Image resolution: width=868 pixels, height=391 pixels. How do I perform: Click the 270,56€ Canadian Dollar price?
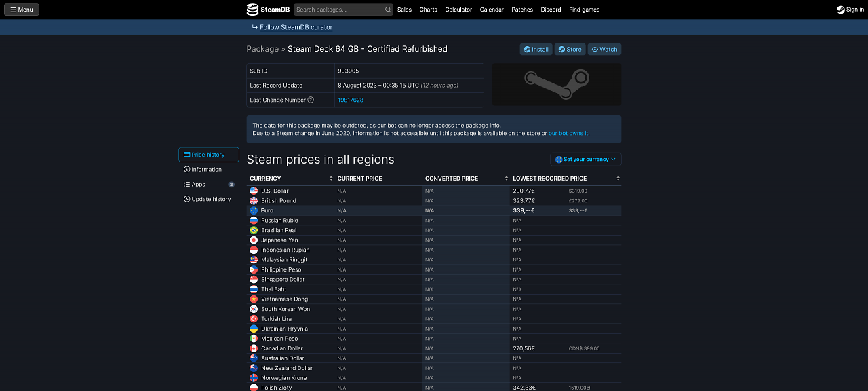coord(524,348)
